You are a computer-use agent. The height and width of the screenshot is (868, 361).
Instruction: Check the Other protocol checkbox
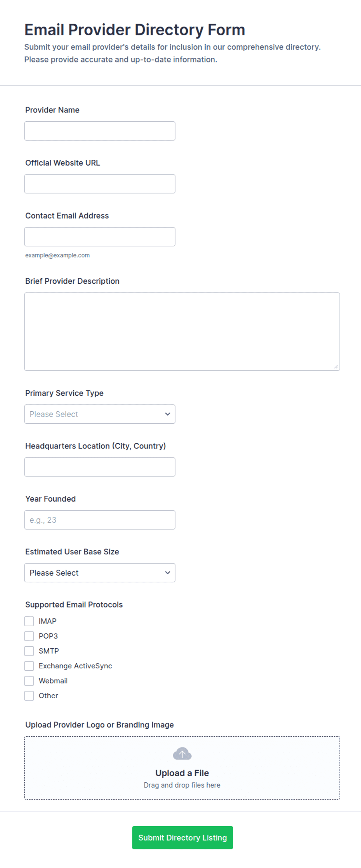(29, 695)
